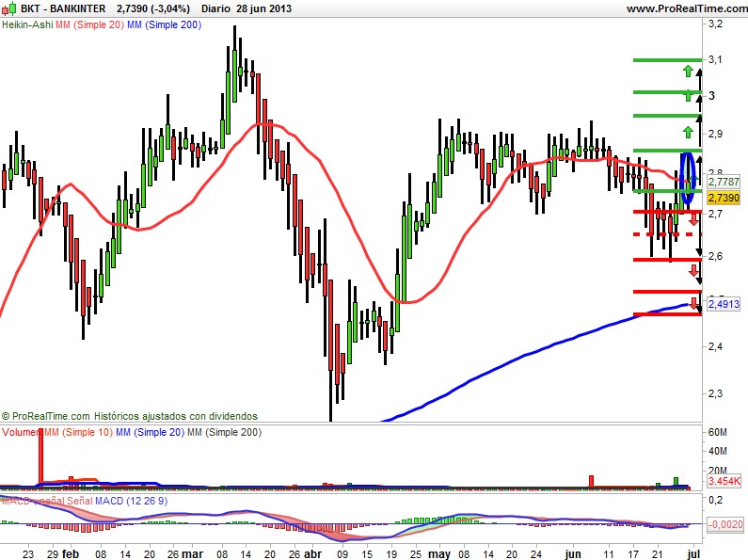Click the blue MM (Simple 200) price label

164,24
